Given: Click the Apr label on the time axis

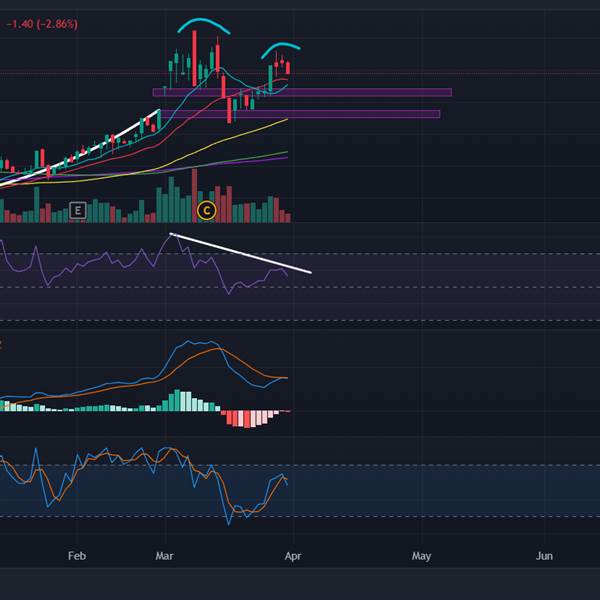Looking at the screenshot, I should (293, 556).
